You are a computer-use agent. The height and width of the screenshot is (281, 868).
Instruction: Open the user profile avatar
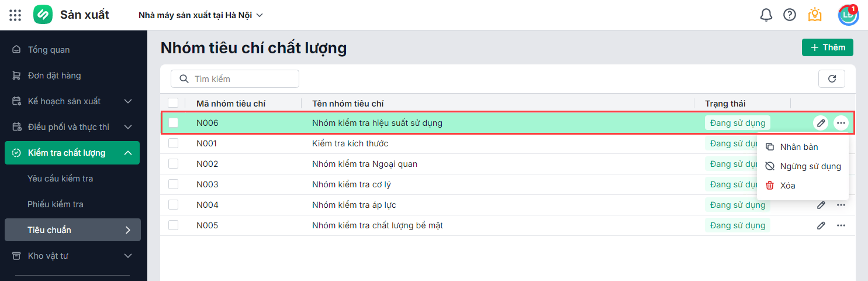(848, 15)
